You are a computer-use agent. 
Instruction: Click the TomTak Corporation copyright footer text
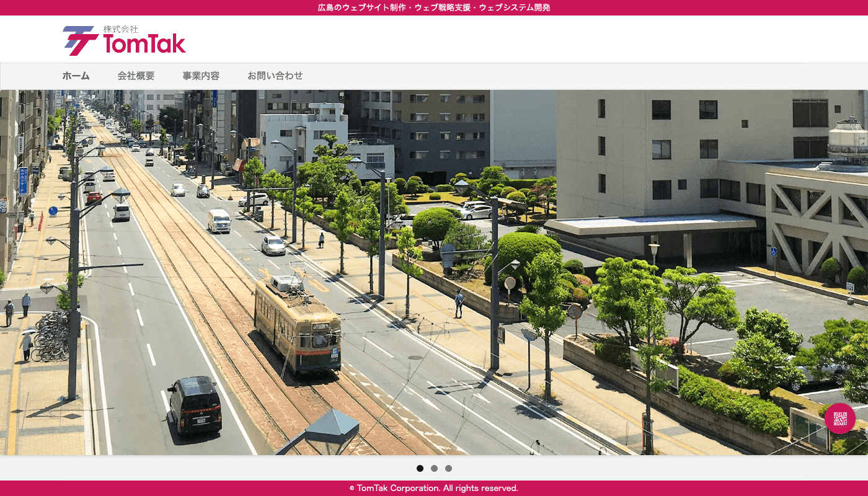coord(434,489)
